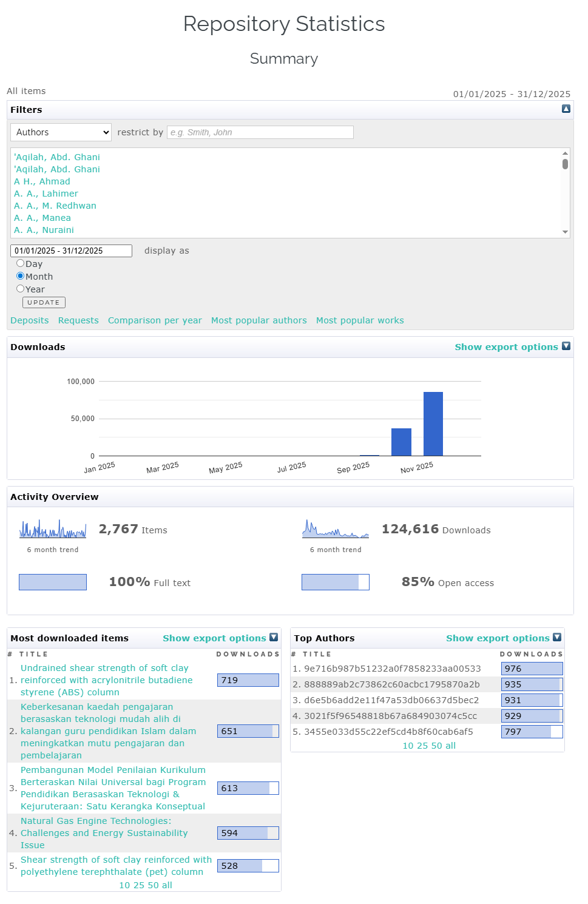Open the Most popular authors report

tap(259, 320)
